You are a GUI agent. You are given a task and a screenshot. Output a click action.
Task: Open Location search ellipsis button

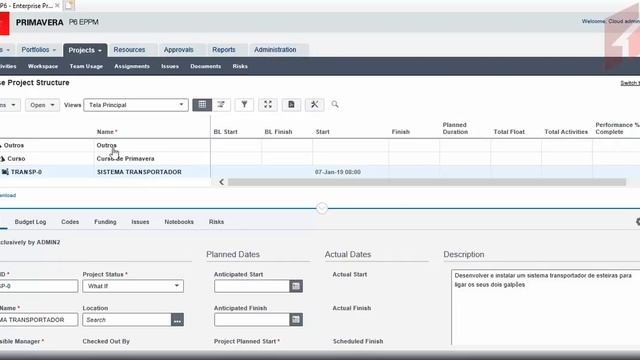177,320
